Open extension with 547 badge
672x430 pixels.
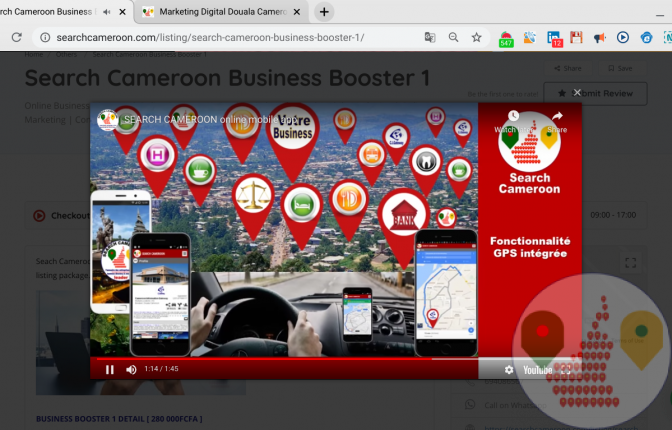click(506, 39)
